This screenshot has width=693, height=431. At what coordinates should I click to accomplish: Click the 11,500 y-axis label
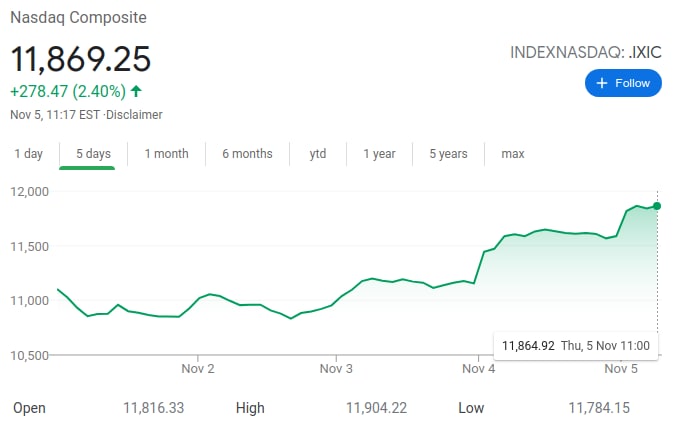(30, 247)
